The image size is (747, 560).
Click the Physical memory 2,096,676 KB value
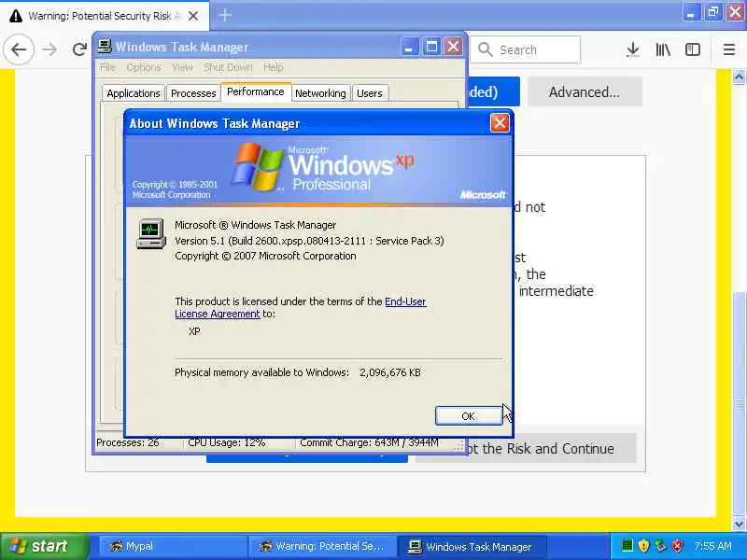point(390,372)
